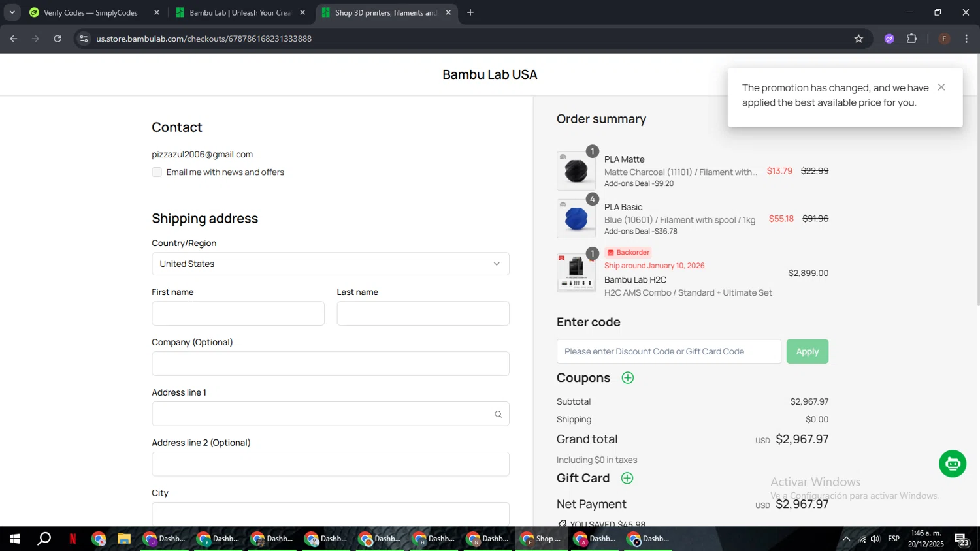980x551 pixels.
Task: Open the notification center icon
Action: 962,539
